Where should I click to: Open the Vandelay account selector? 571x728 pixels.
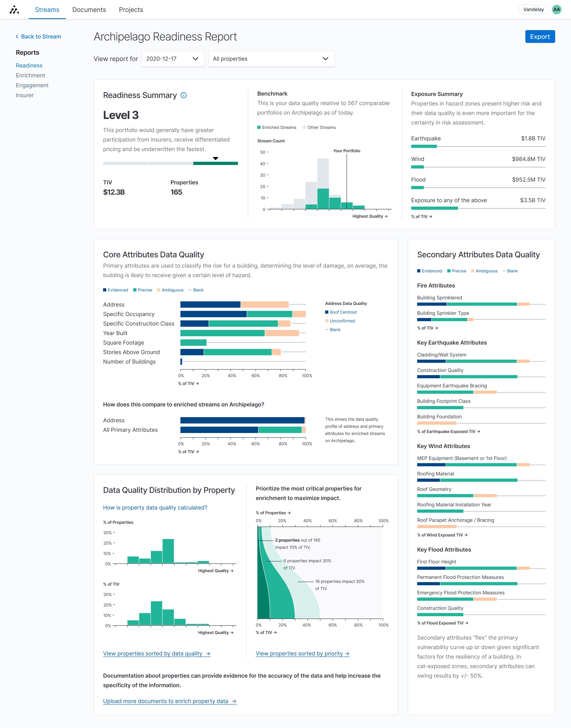click(x=533, y=9)
